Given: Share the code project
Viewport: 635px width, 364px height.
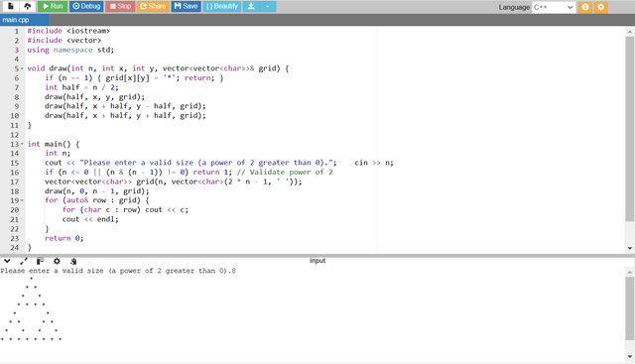Looking at the screenshot, I should pos(153,6).
